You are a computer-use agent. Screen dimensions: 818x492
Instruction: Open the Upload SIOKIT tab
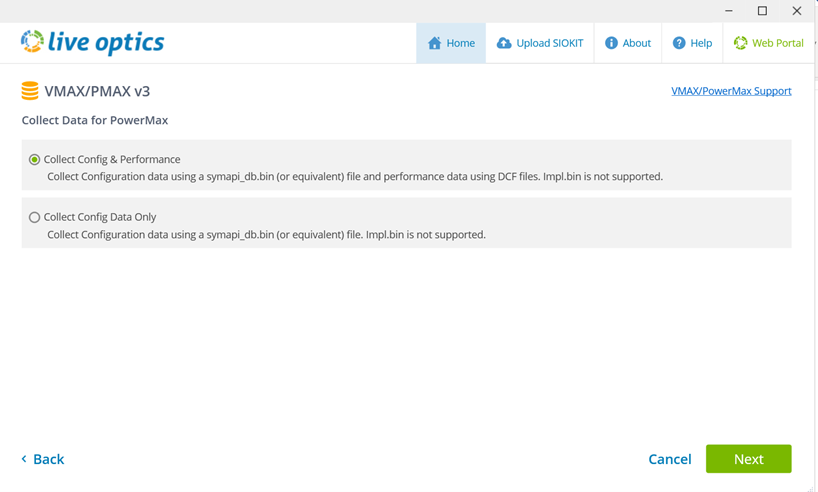tap(540, 43)
